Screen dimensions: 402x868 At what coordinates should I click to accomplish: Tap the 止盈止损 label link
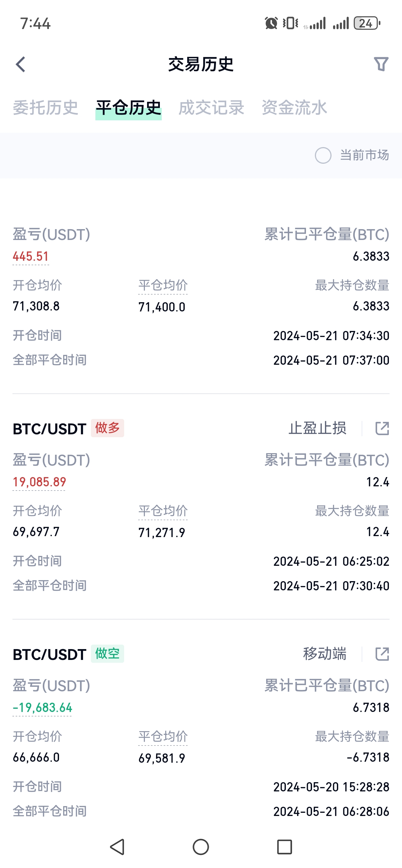(317, 428)
